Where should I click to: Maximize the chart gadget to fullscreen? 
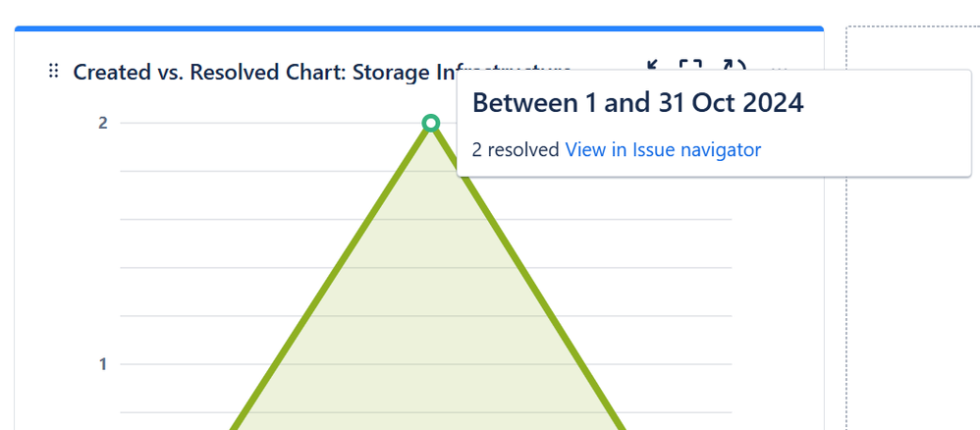690,65
